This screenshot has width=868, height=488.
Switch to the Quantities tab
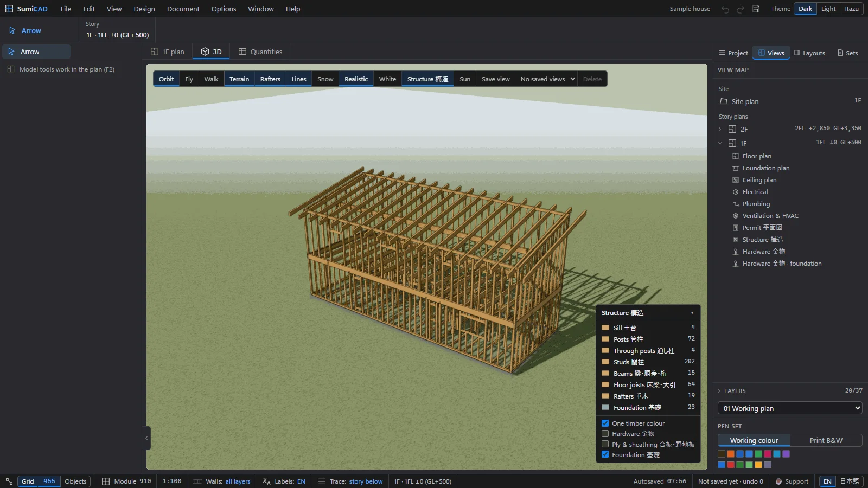pyautogui.click(x=260, y=52)
